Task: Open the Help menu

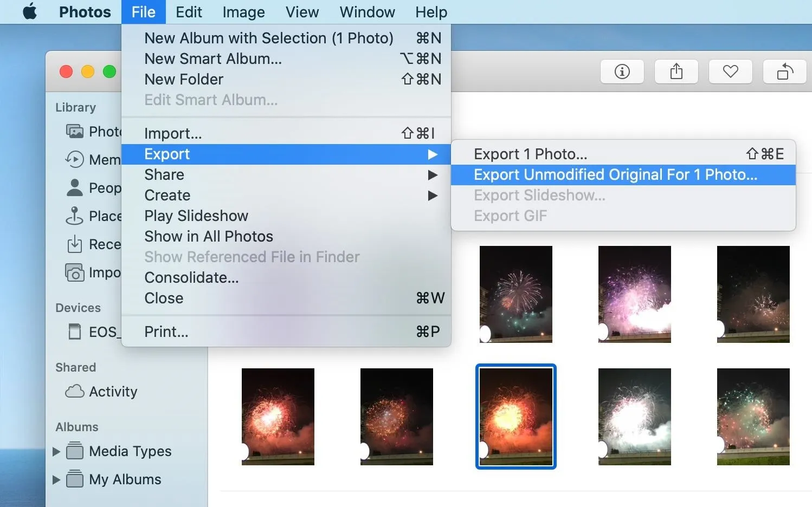Action: (431, 12)
